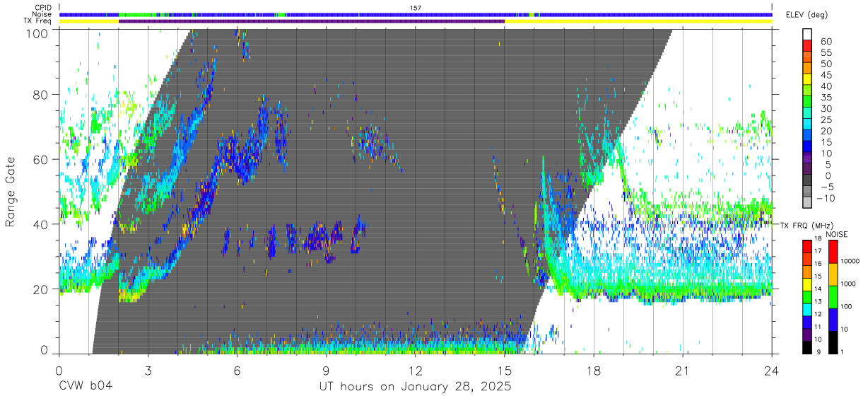The width and height of the screenshot is (868, 401).
Task: Click the UT hours on January 28, 2025 title
Action: click(x=416, y=387)
